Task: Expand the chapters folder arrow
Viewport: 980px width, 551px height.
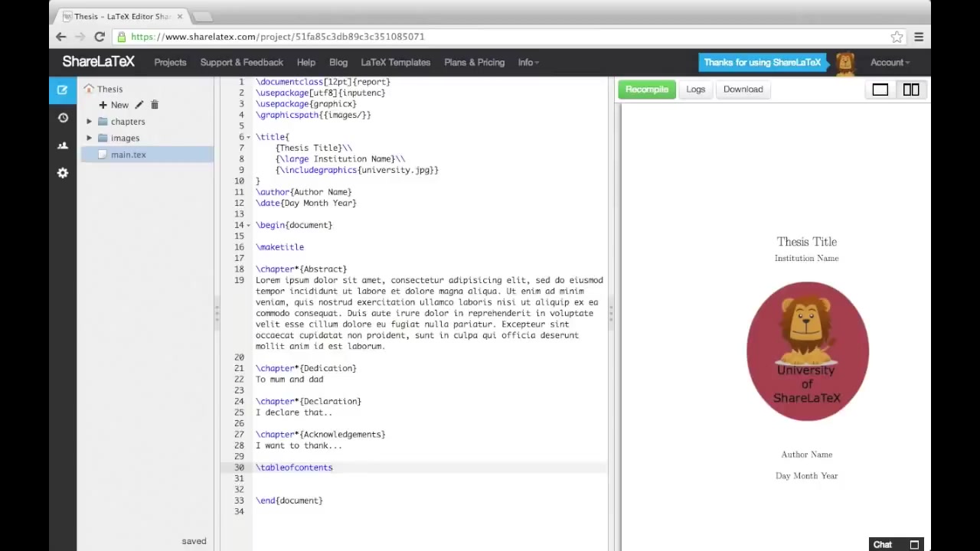Action: pyautogui.click(x=89, y=122)
